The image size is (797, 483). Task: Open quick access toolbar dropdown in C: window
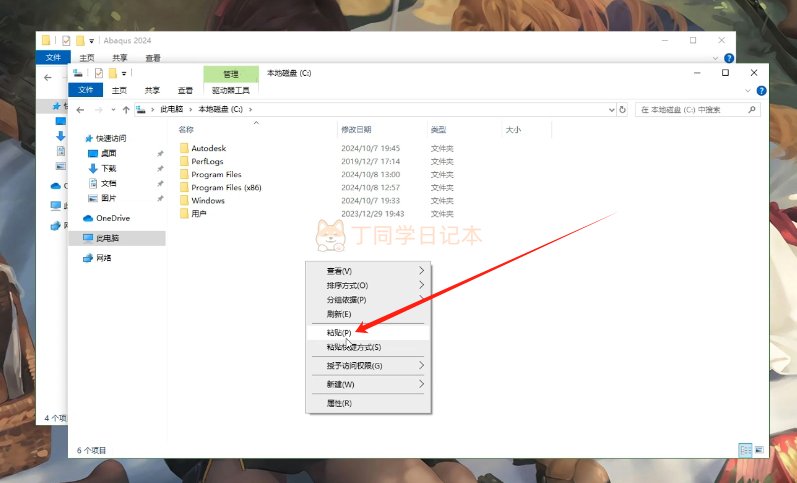pos(124,74)
